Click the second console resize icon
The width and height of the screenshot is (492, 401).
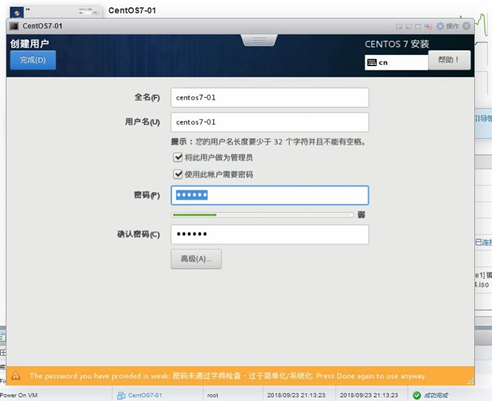coord(408,26)
